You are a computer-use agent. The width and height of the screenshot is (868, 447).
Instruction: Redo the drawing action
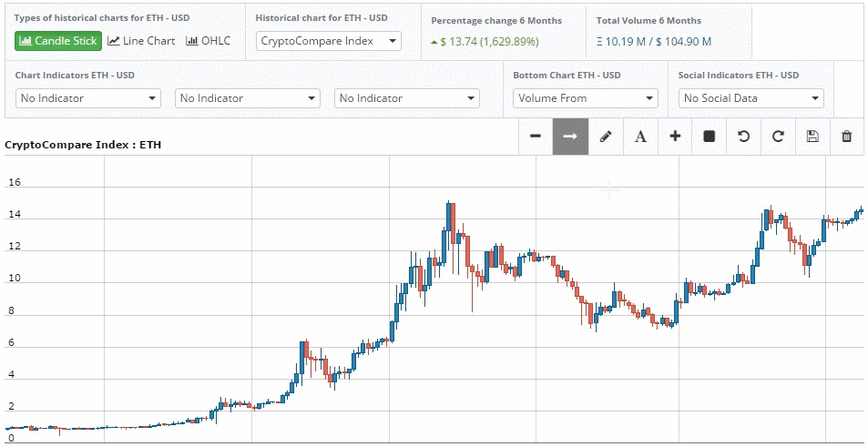tap(778, 137)
